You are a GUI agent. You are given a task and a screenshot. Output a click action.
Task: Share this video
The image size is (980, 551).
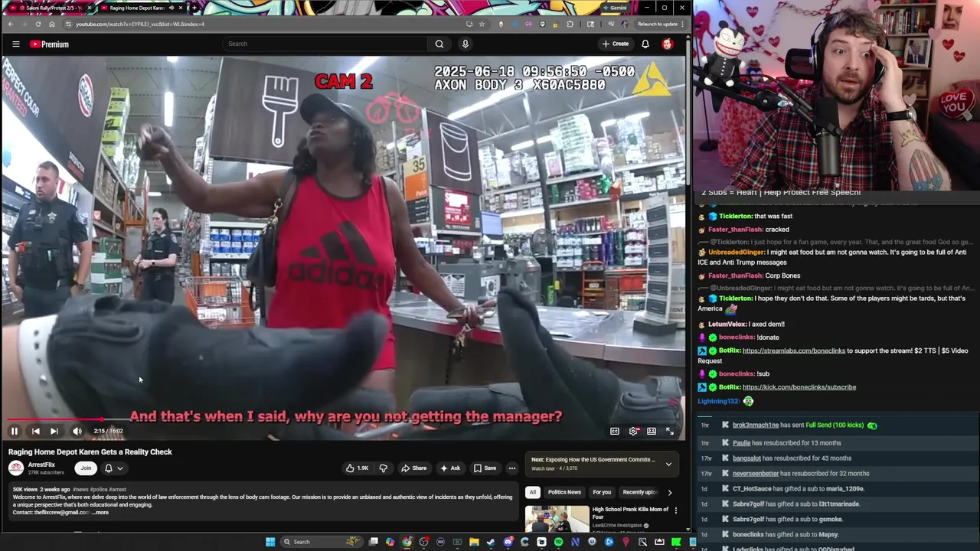pyautogui.click(x=414, y=468)
